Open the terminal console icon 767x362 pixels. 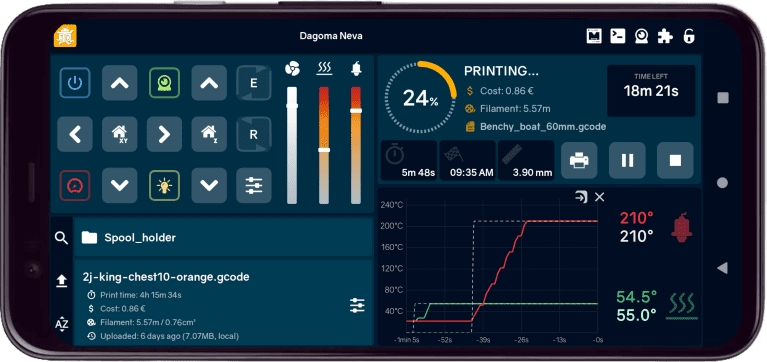click(618, 36)
